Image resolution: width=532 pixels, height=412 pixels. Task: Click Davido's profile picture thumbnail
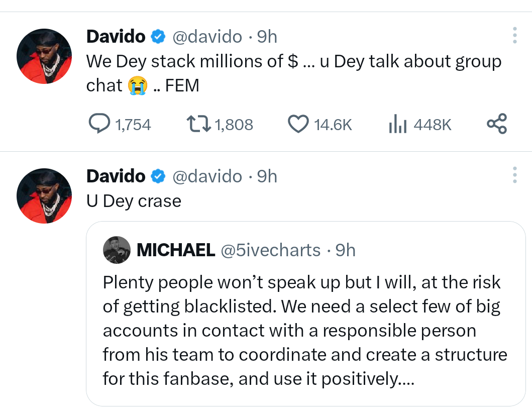[44, 56]
